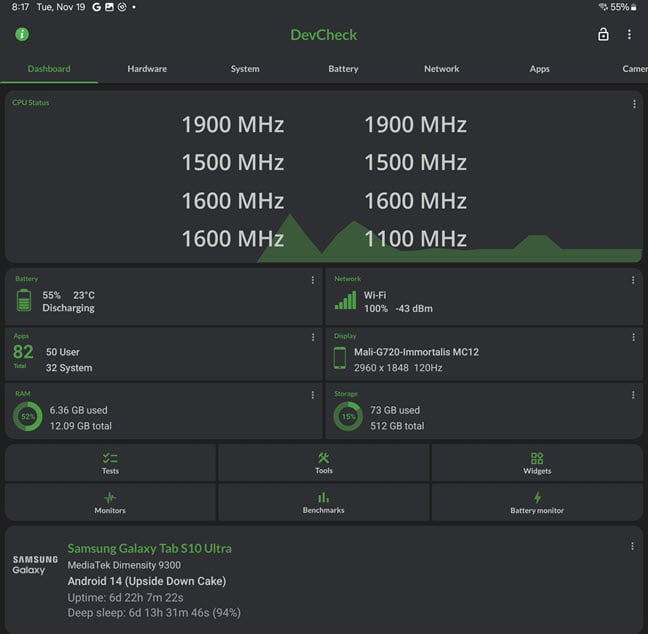The height and width of the screenshot is (634, 648).
Task: Tap the Mali-G720-Immortalis MC12 text
Action: (416, 352)
